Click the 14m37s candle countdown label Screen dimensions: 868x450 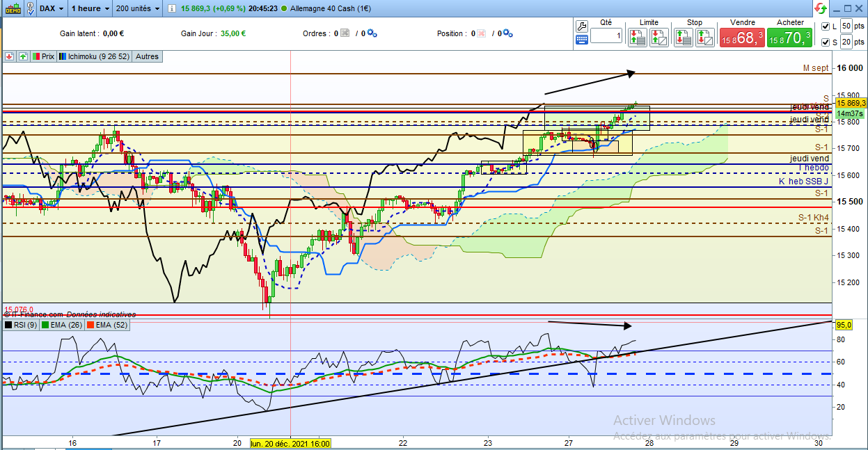click(x=849, y=113)
